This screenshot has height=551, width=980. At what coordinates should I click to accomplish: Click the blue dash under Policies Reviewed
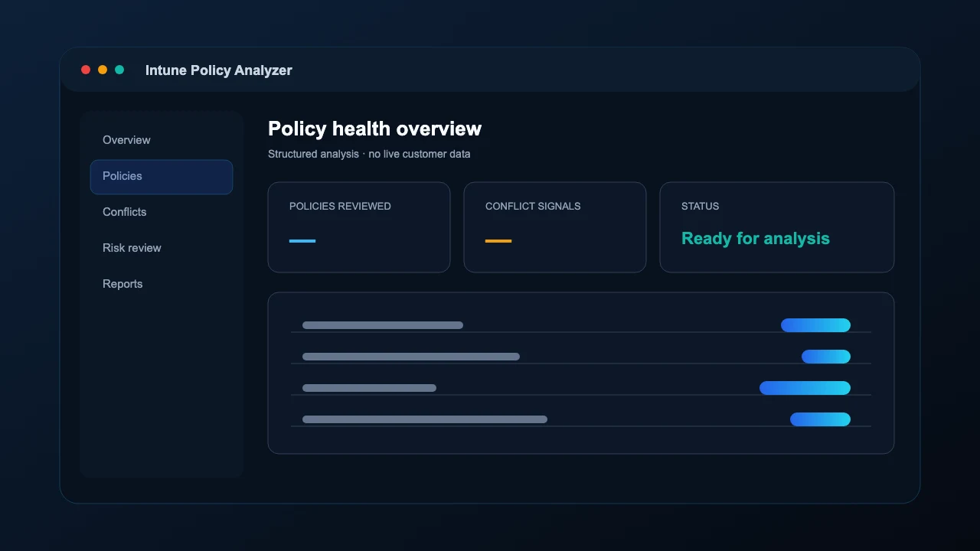[x=302, y=241]
